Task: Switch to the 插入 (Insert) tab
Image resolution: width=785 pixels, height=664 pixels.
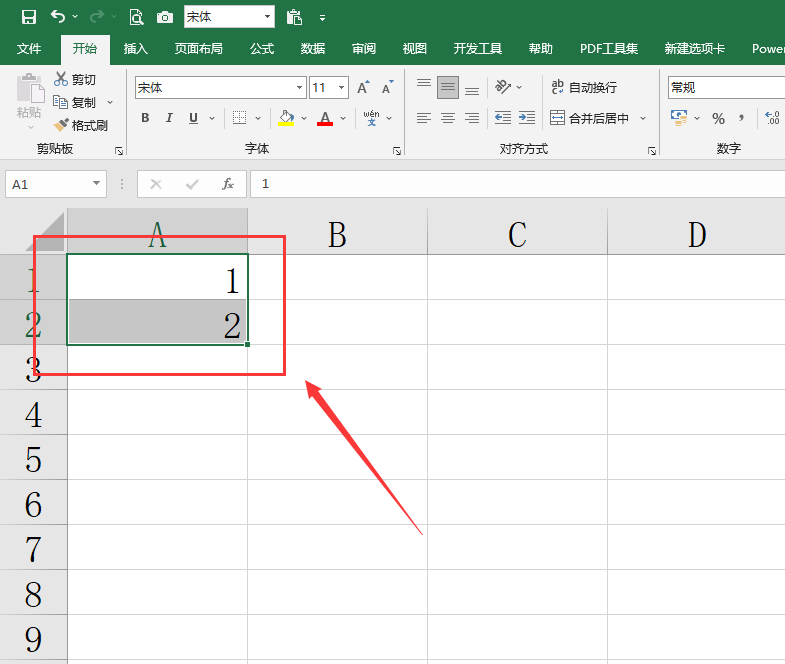Action: [x=136, y=49]
